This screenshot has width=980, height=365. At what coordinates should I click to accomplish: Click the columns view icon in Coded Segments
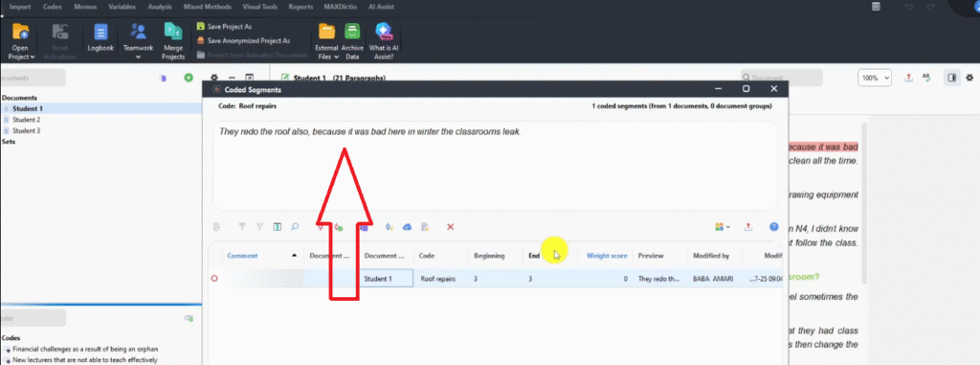(x=278, y=227)
